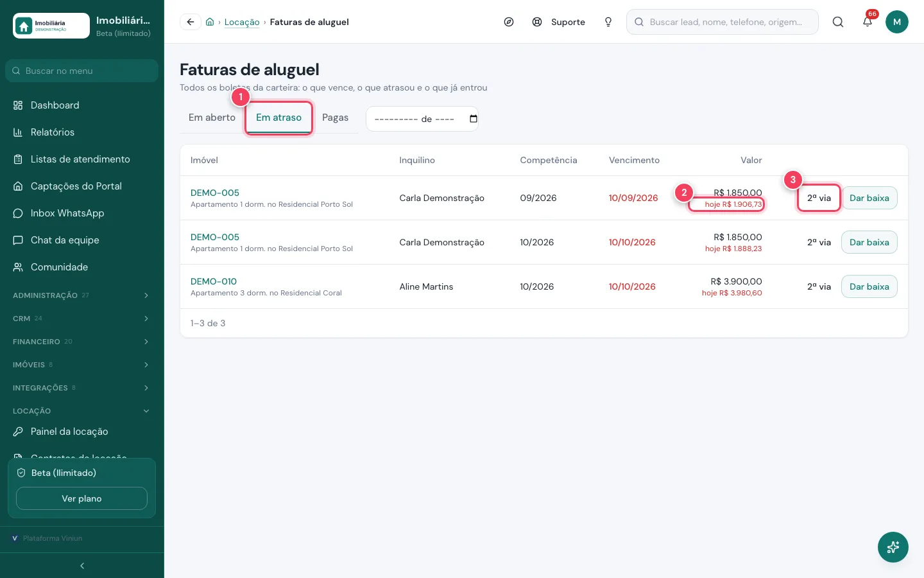Focus the Buscar lead search field
Viewport: 924px width, 578px height.
coord(723,22)
